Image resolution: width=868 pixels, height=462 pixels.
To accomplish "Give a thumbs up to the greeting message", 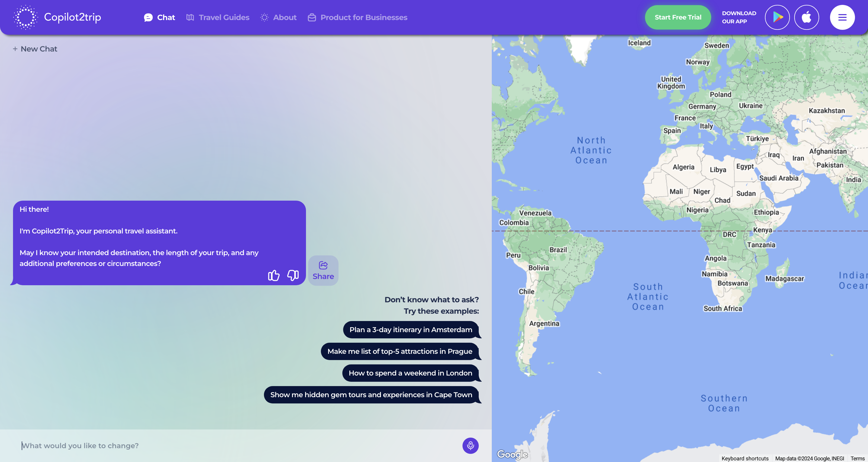I will [x=274, y=275].
